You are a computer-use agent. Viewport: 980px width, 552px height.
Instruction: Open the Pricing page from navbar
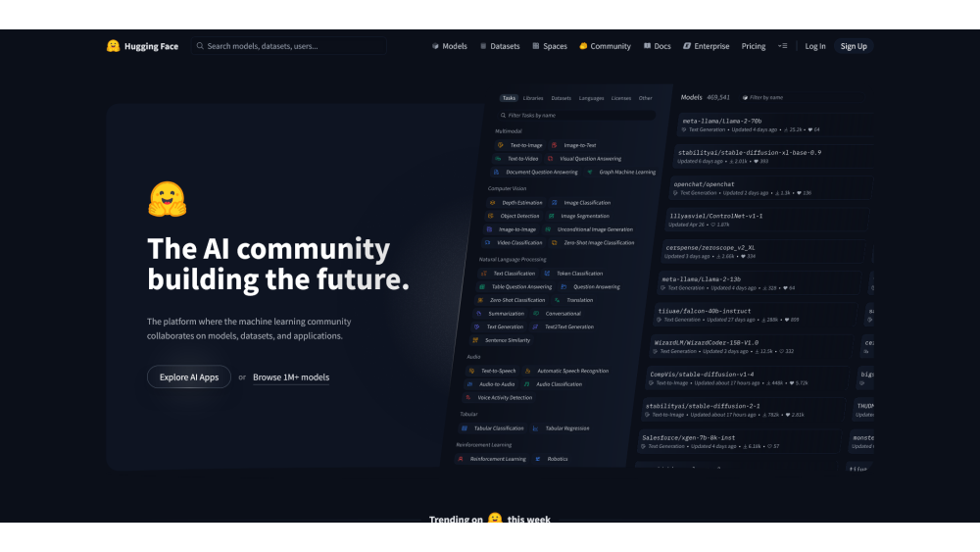754,46
